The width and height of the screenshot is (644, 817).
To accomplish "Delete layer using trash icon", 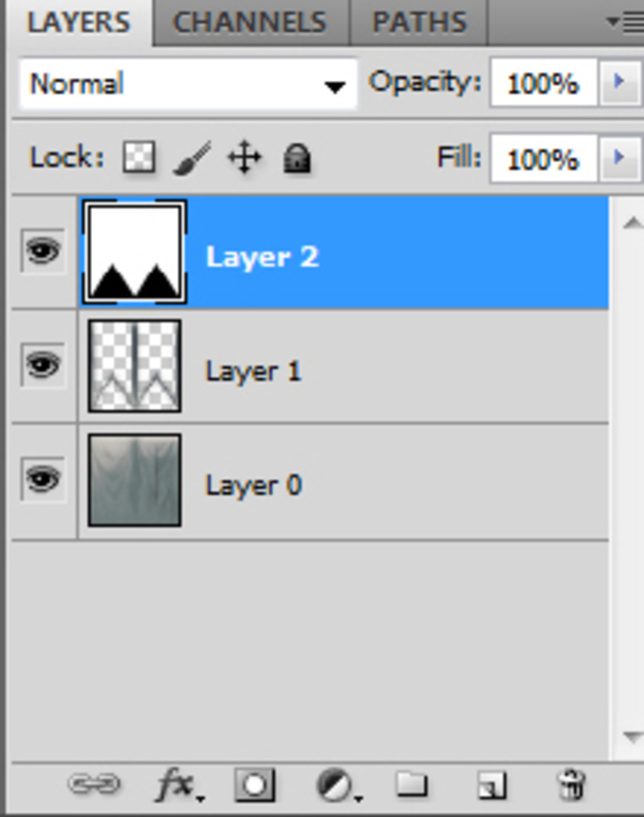I will (572, 785).
